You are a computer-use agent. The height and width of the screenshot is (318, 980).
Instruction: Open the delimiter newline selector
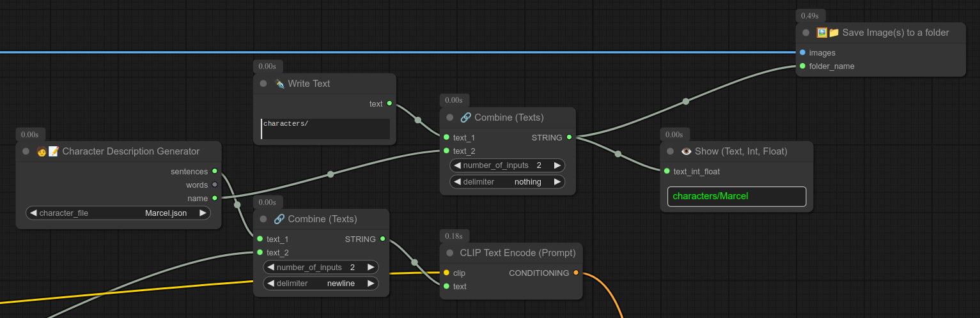click(320, 283)
